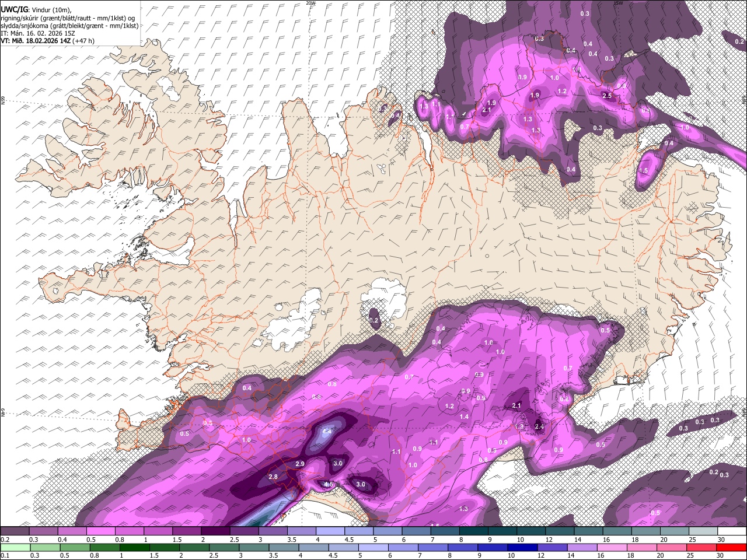The width and height of the screenshot is (747, 560).
Task: Click the upper legend swatch between 3 and 3.5
Action: (x=273, y=531)
